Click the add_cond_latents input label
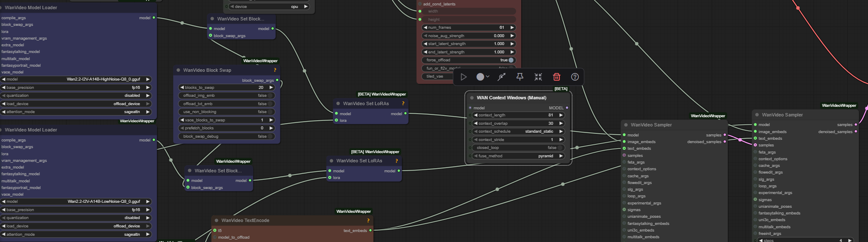This screenshot has width=868, height=242. pyautogui.click(x=439, y=4)
